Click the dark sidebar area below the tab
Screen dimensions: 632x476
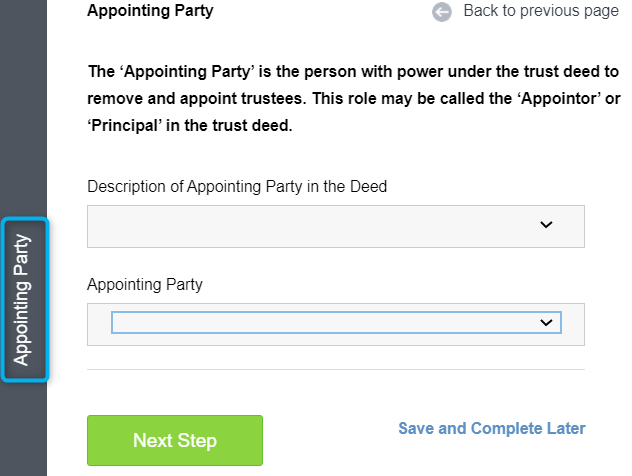[23, 429]
